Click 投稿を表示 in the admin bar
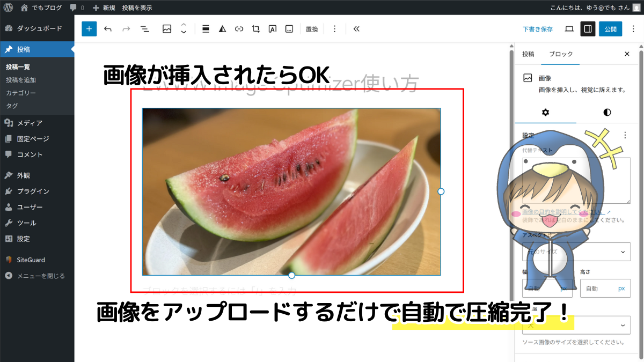 137,8
